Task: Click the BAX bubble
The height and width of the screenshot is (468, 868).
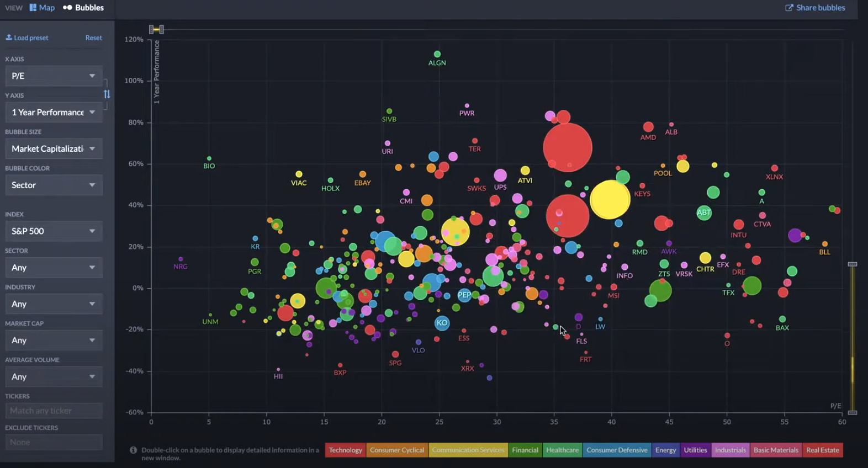Action: [782, 319]
